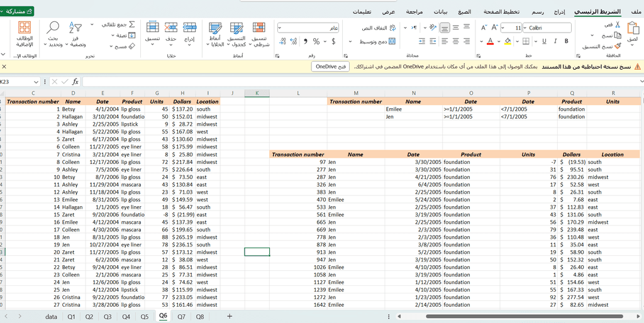Expand the Name Box dropdown arrow
The height and width of the screenshot is (323, 644).
click(36, 82)
